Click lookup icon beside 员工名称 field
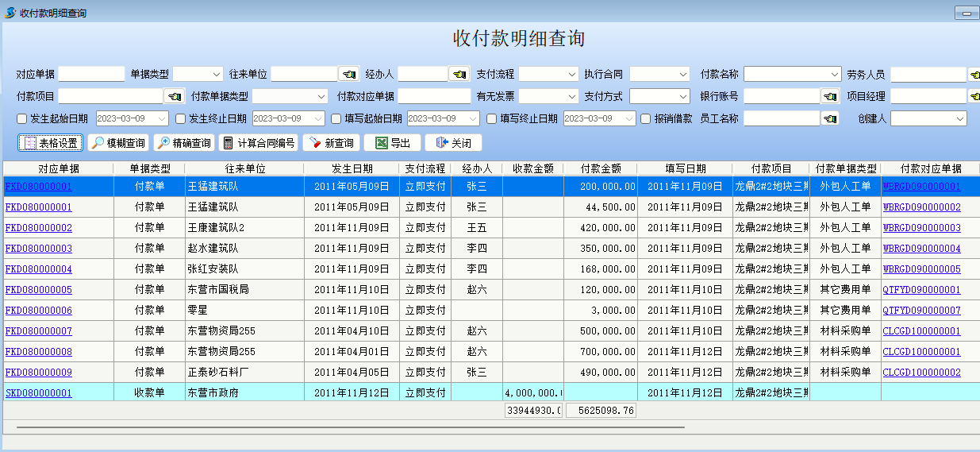980x452 pixels. click(x=829, y=118)
